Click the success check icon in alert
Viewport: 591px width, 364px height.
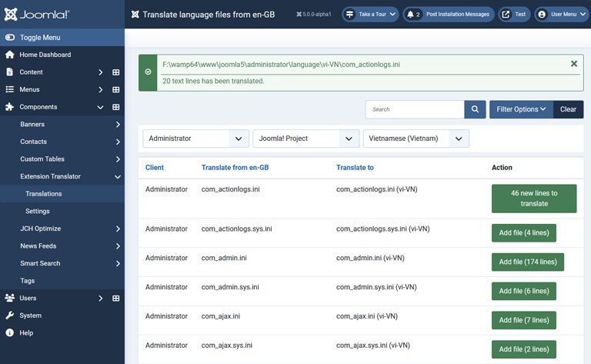point(148,72)
